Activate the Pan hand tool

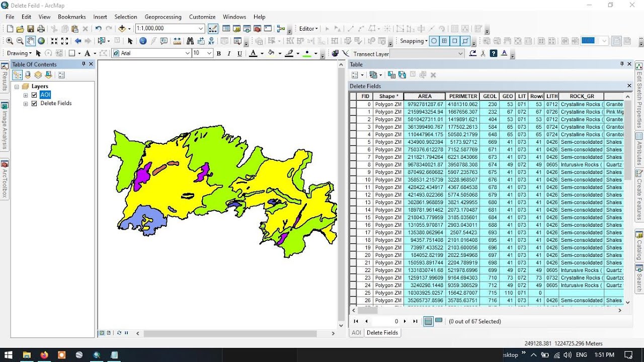tap(31, 41)
